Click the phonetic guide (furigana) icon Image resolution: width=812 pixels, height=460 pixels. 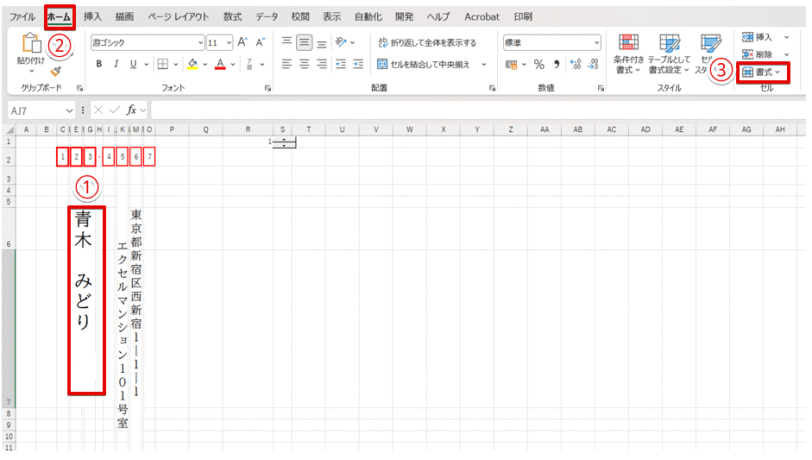click(250, 64)
